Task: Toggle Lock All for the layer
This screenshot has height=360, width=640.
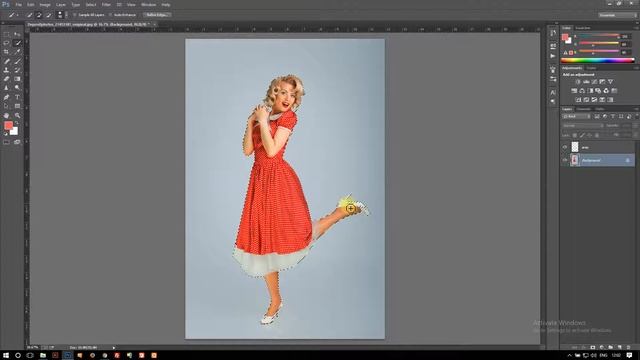Action: click(x=597, y=135)
